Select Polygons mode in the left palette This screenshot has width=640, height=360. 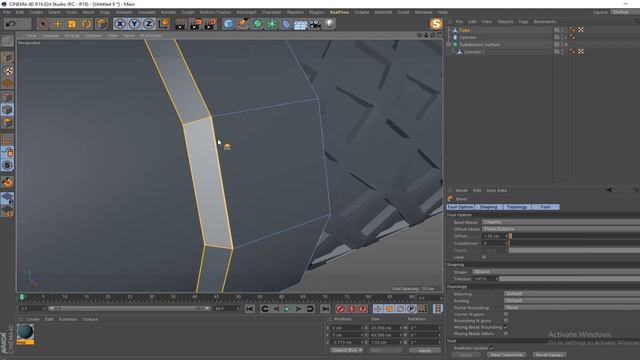click(x=7, y=123)
